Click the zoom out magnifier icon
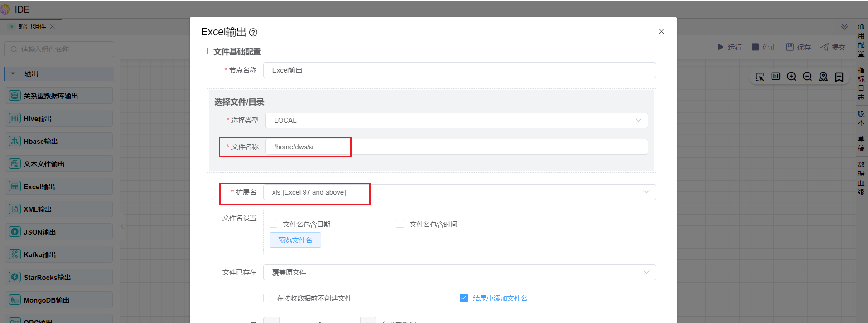 click(x=807, y=77)
